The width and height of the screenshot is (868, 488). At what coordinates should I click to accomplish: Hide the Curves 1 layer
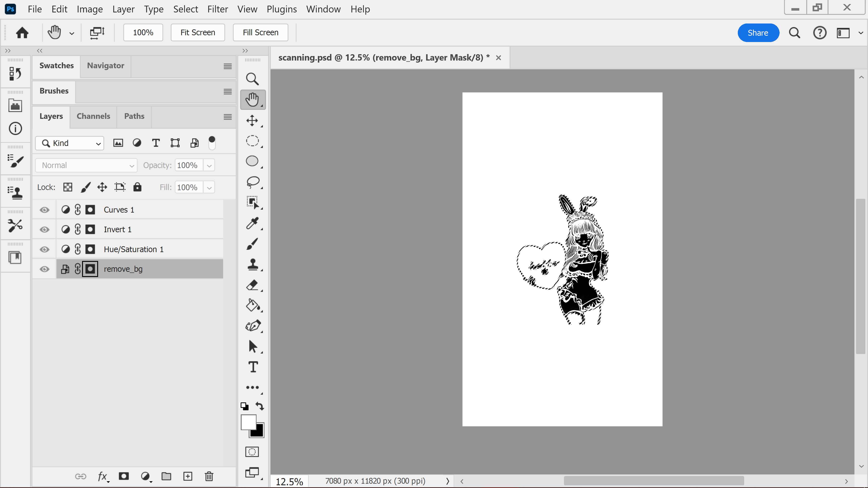coord(45,210)
